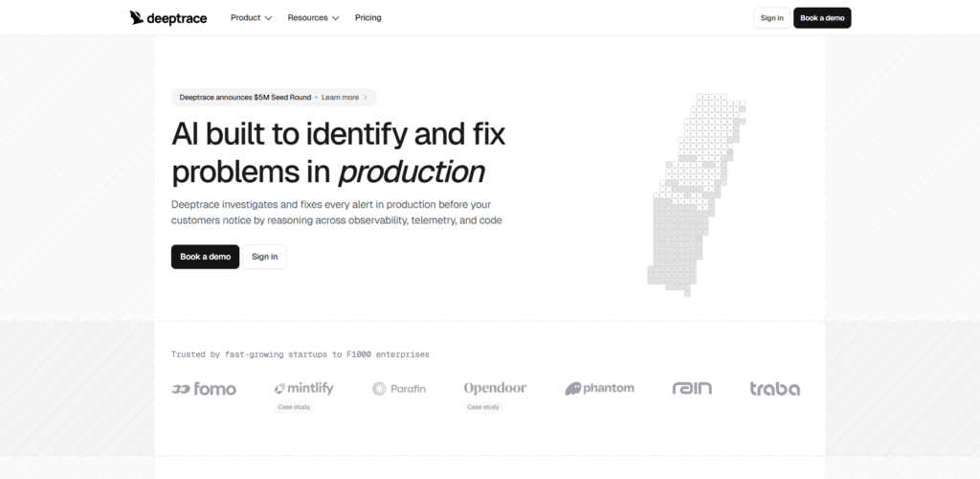
Task: Click the Phantom ghost logo
Action: pos(599,388)
